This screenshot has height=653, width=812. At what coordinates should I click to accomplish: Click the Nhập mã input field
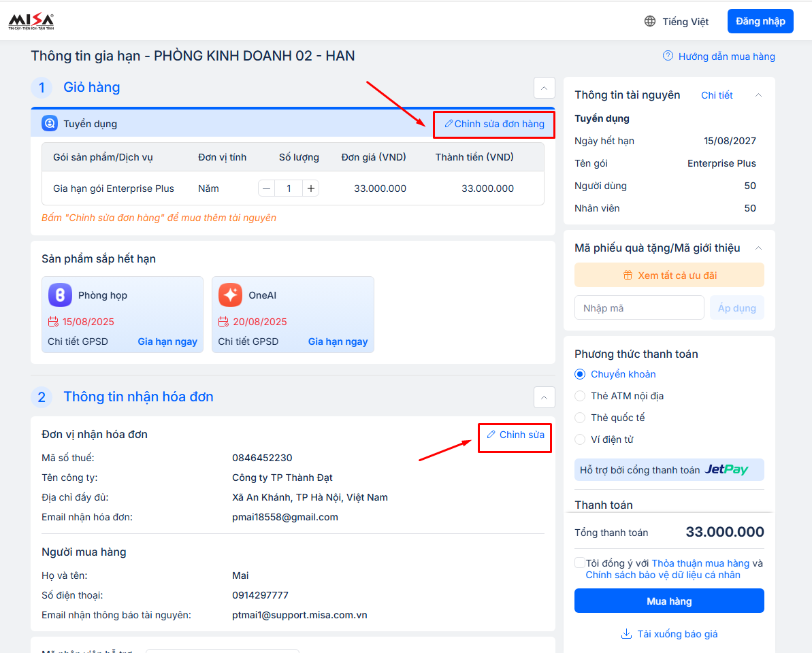click(x=638, y=307)
